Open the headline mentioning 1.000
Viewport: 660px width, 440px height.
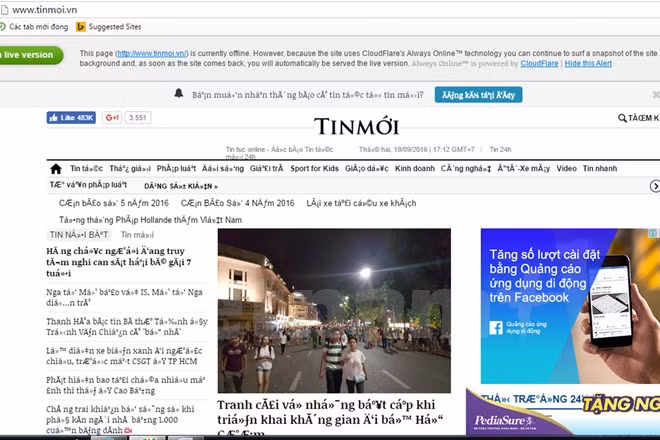[x=120, y=419]
